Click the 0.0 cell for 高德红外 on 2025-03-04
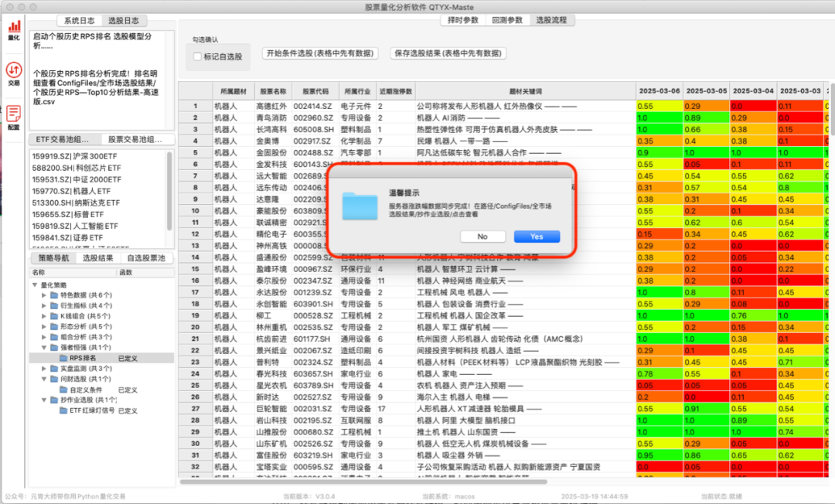The height and width of the screenshot is (504, 835). pos(753,106)
